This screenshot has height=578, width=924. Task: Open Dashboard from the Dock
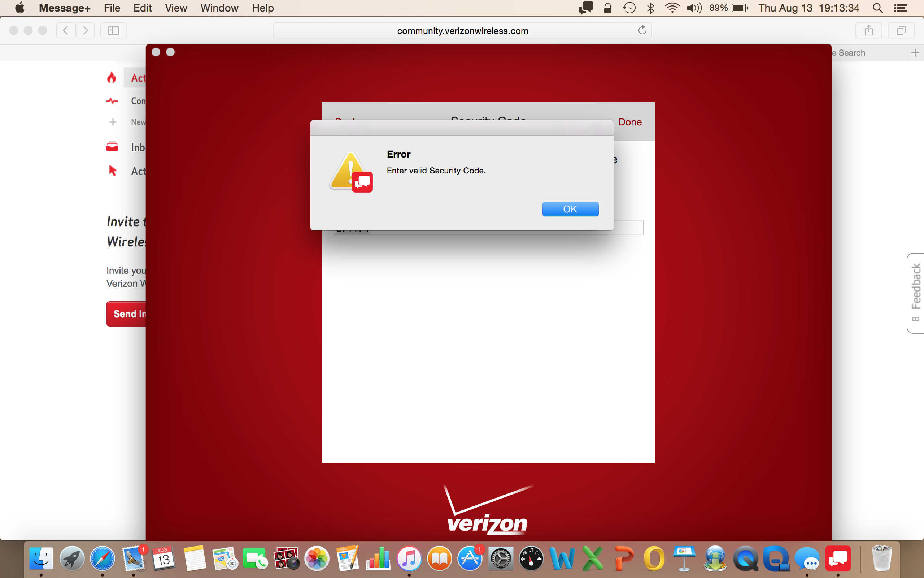pyautogui.click(x=532, y=558)
